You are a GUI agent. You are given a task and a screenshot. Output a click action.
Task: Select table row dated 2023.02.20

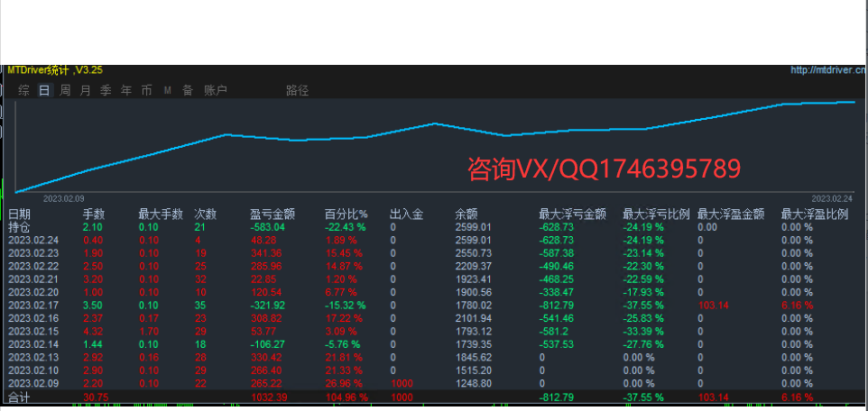(x=434, y=292)
